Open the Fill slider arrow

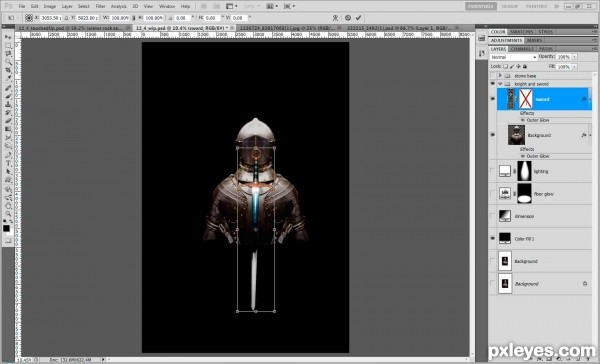(x=574, y=67)
